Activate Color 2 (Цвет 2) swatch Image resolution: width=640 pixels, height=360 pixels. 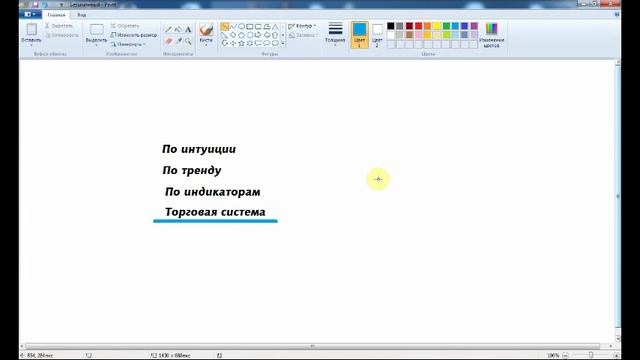pos(377,35)
